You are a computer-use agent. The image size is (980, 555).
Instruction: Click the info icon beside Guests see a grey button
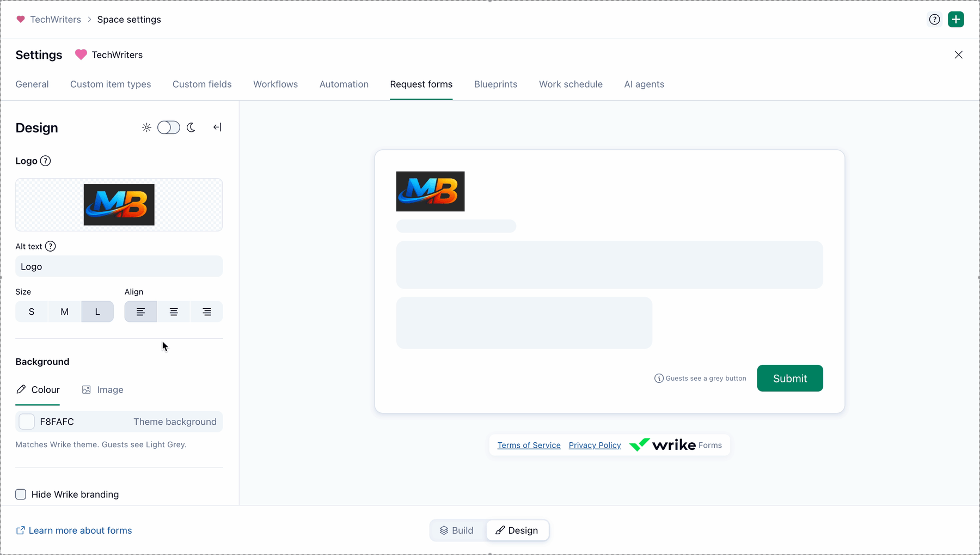point(659,379)
